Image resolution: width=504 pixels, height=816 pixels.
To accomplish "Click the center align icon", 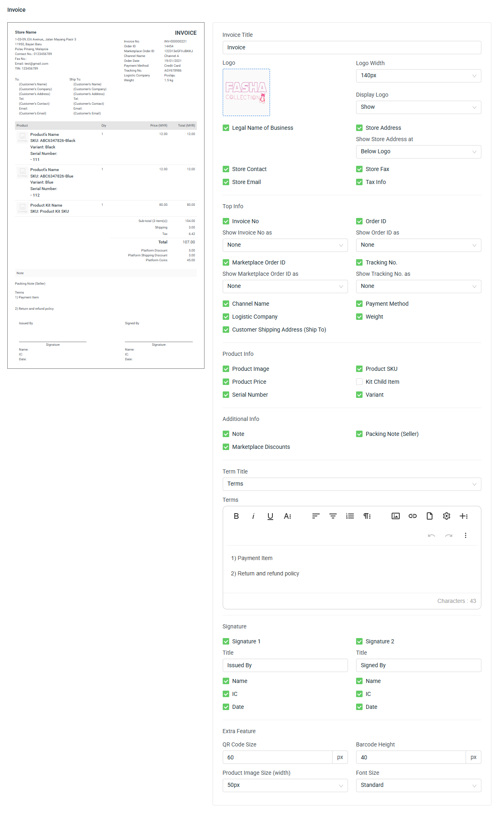I will tap(333, 516).
